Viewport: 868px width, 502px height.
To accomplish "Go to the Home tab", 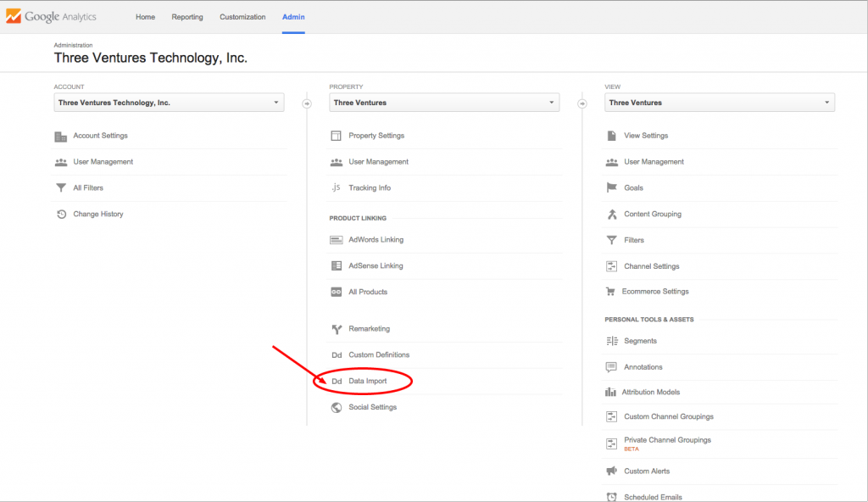I will pyautogui.click(x=145, y=17).
